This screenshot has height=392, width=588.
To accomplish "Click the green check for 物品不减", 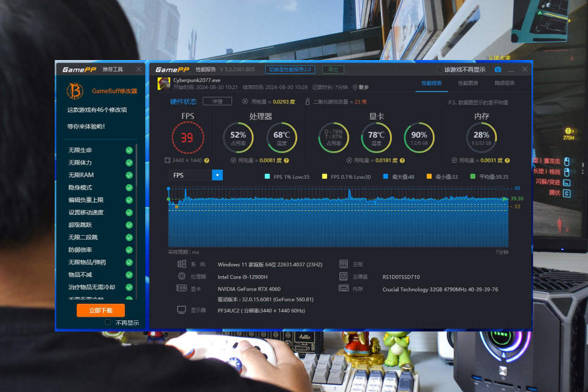I will pyautogui.click(x=129, y=275).
